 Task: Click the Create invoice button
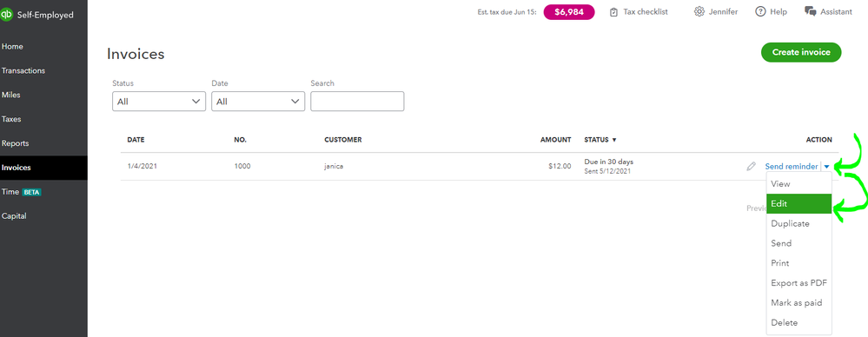(801, 52)
